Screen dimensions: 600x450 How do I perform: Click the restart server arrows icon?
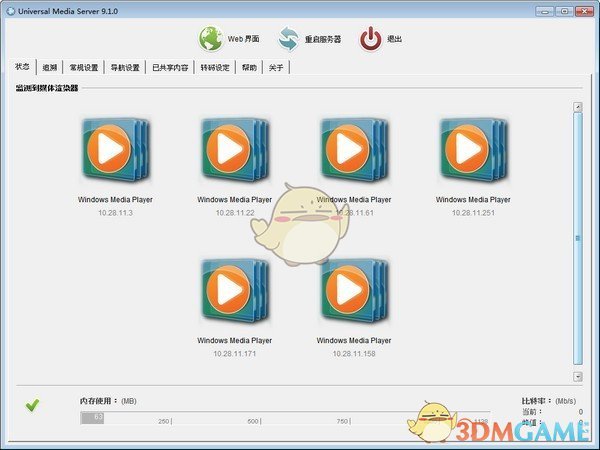[289, 39]
